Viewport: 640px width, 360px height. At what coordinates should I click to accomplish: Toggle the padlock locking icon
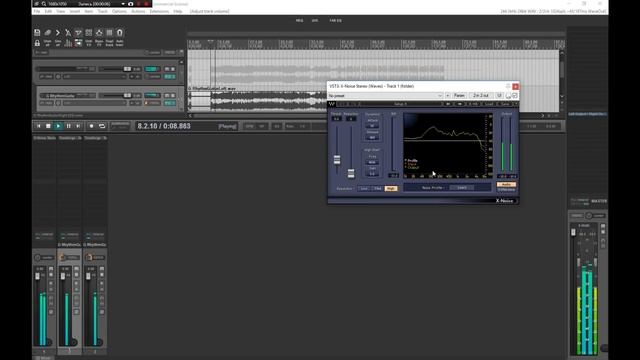[37, 43]
